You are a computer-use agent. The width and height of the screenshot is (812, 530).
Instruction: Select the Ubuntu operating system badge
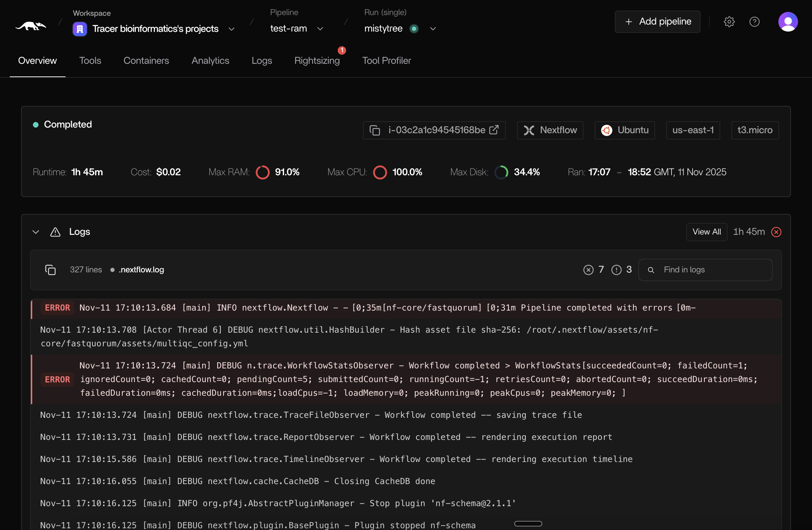(625, 130)
